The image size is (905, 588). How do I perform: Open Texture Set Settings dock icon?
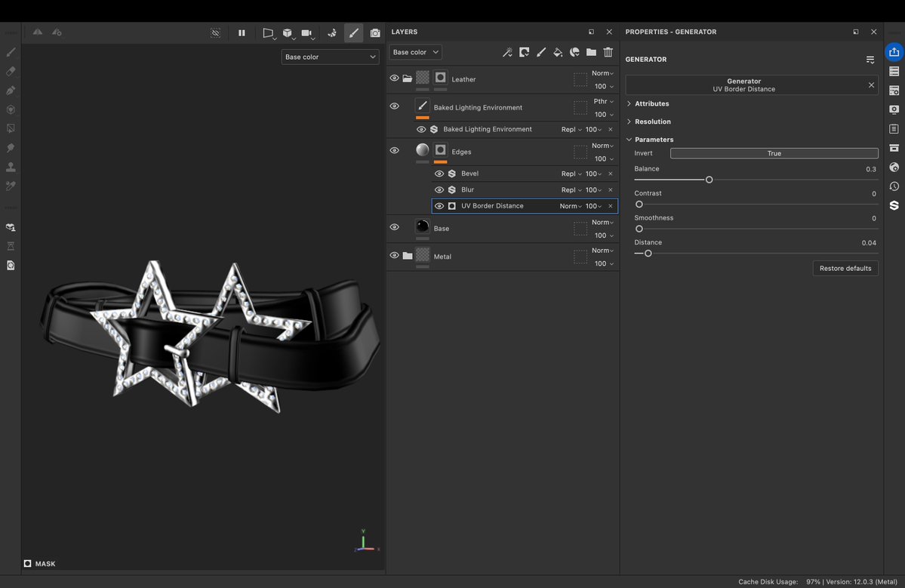(894, 91)
